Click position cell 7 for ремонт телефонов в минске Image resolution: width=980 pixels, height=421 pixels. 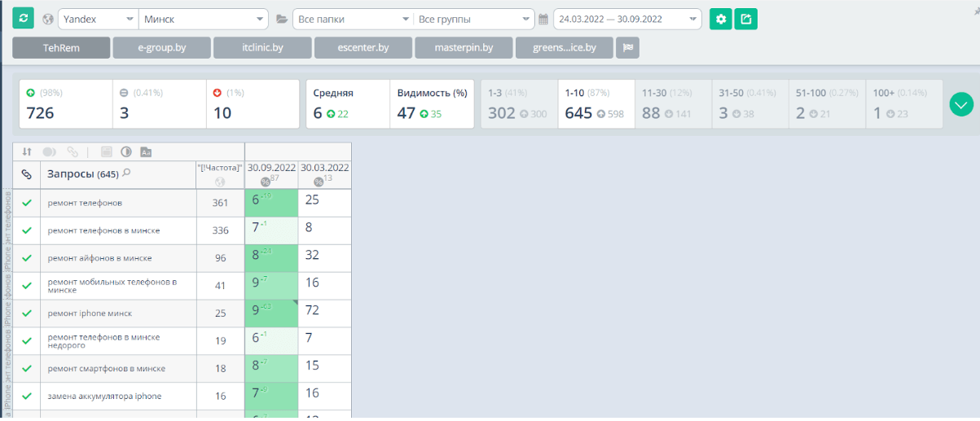[x=271, y=230]
